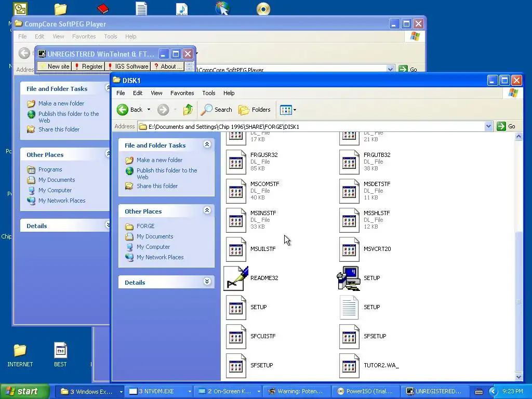The image size is (532, 399).
Task: Select the MSCOMSTF file icon
Action: (236, 191)
